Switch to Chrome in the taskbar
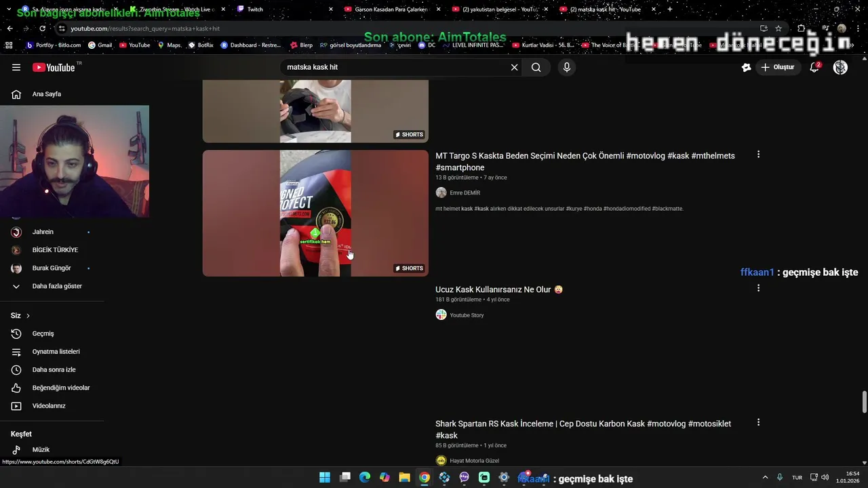868x488 pixels. click(425, 478)
